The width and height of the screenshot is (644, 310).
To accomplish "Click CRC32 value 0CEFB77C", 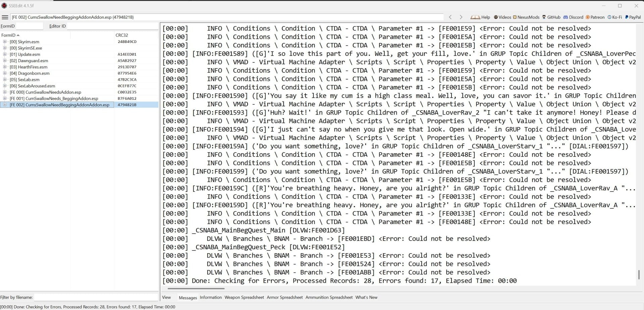I will 127,86.
